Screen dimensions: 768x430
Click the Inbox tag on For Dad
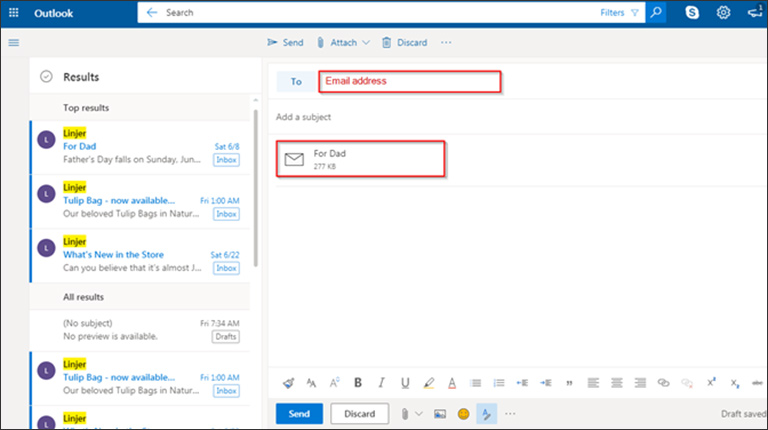click(226, 160)
